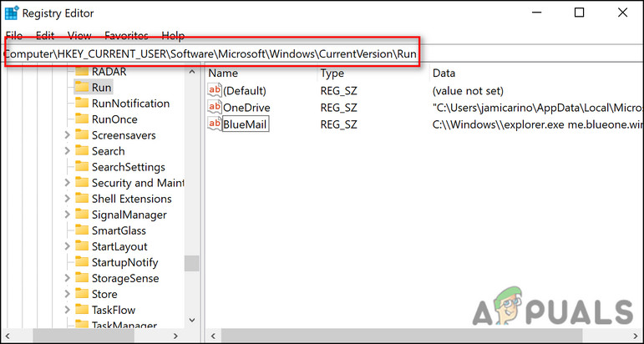Viewport: 644px width, 344px height.
Task: Click the SignalManager folder icon
Action: [82, 215]
